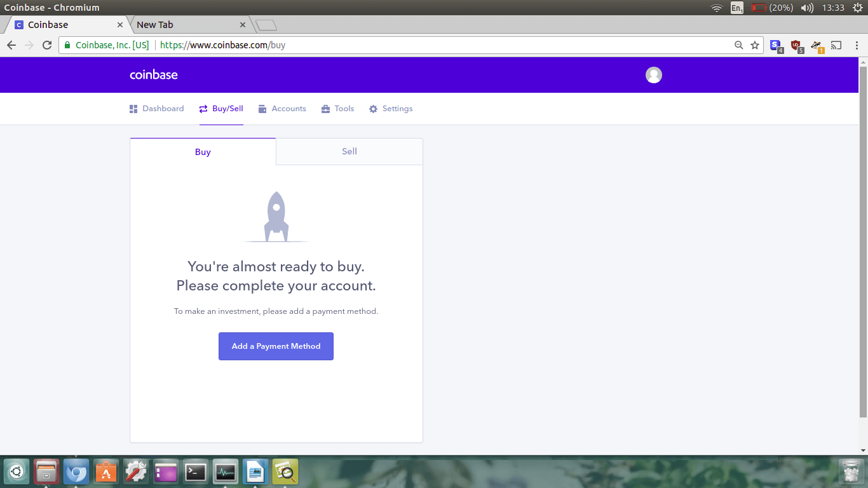Screen dimensions: 868x488
Task: Switch to the Buy tab
Action: click(x=203, y=152)
